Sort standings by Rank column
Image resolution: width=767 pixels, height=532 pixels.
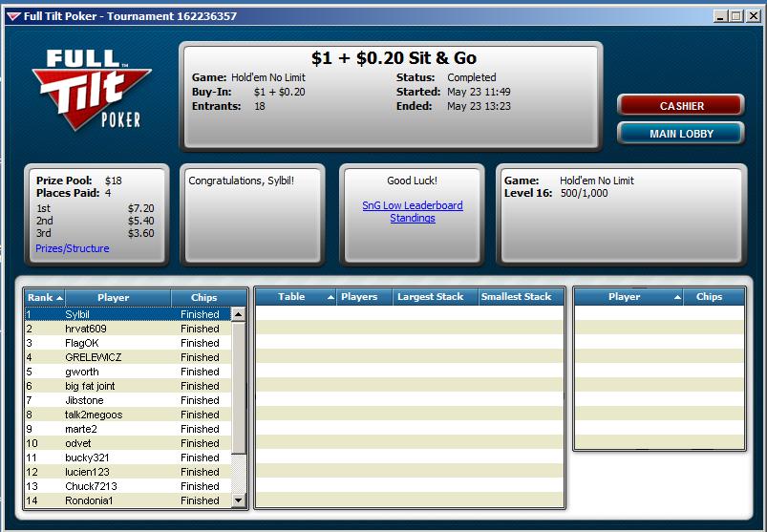coord(45,297)
